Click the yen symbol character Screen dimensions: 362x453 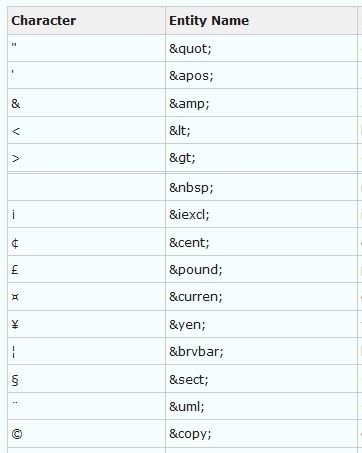pyautogui.click(x=15, y=324)
